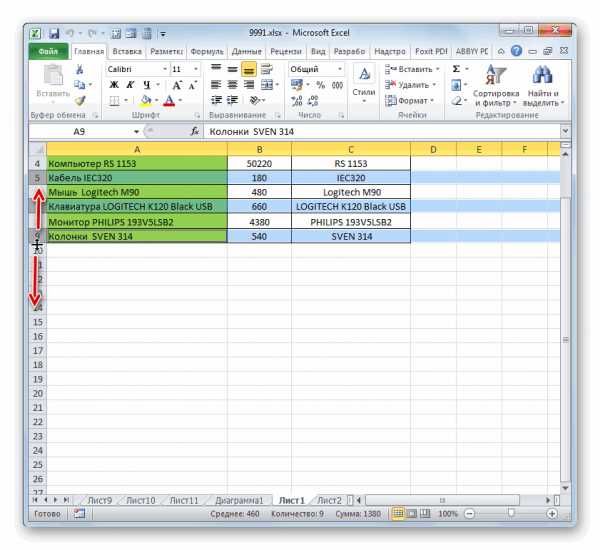
Task: Click the font color A icon
Action: (x=169, y=101)
